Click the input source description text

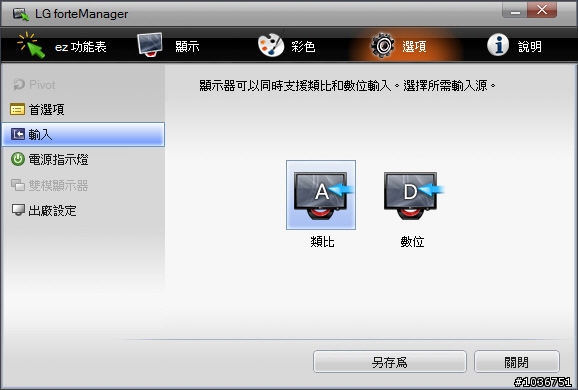(347, 86)
